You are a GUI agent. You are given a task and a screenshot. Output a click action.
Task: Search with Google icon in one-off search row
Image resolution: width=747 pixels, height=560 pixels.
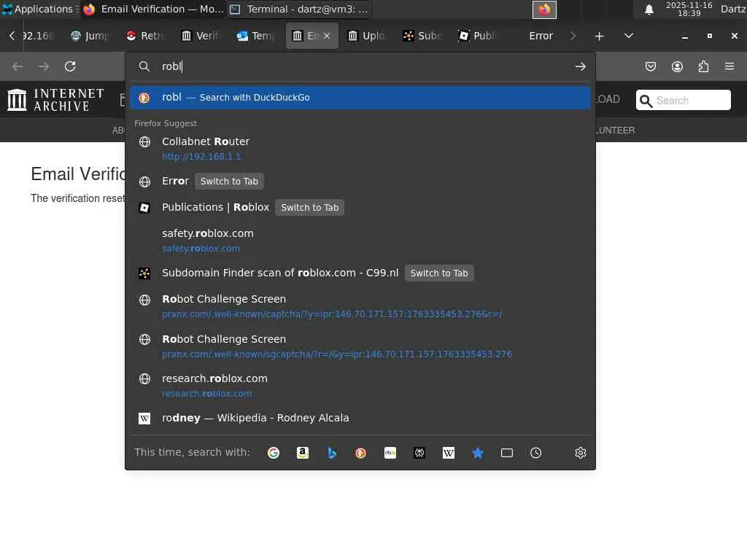(x=274, y=453)
